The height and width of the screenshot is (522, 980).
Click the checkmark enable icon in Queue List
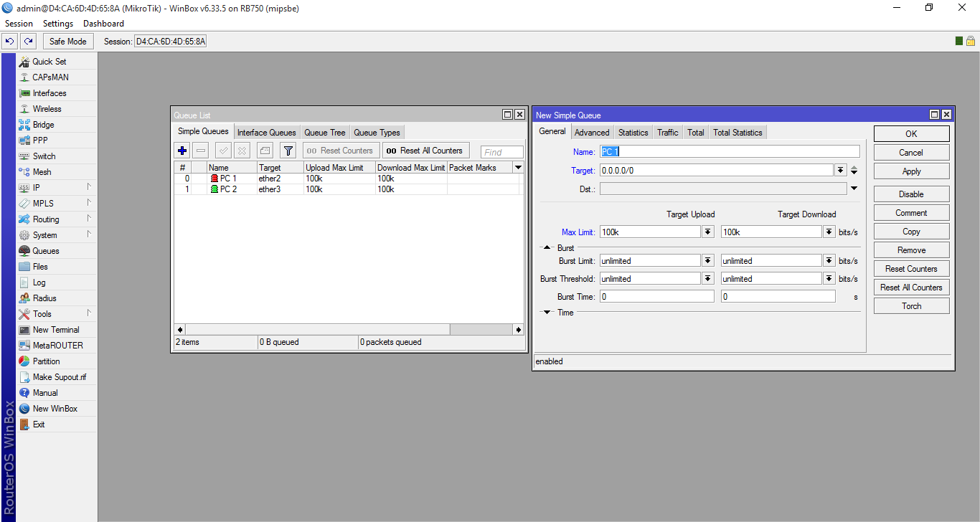(x=223, y=151)
